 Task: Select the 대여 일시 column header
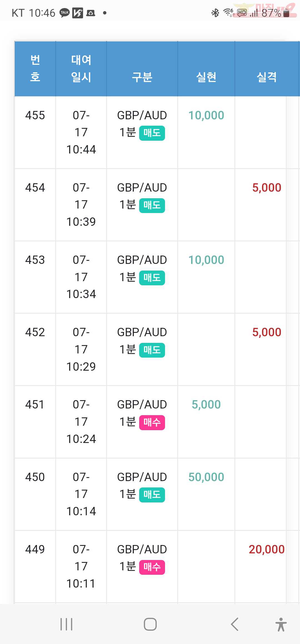81,68
